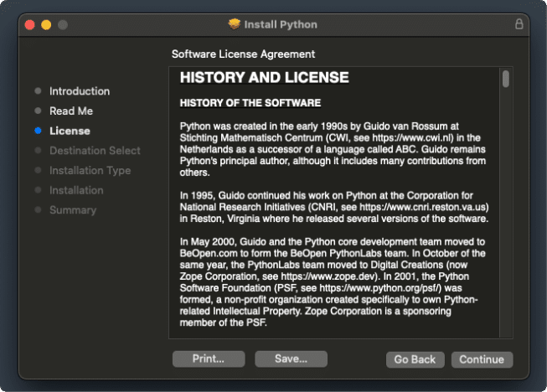Click the https://www.zope.dev URL text
This screenshot has width=547, height=392.
point(328,276)
